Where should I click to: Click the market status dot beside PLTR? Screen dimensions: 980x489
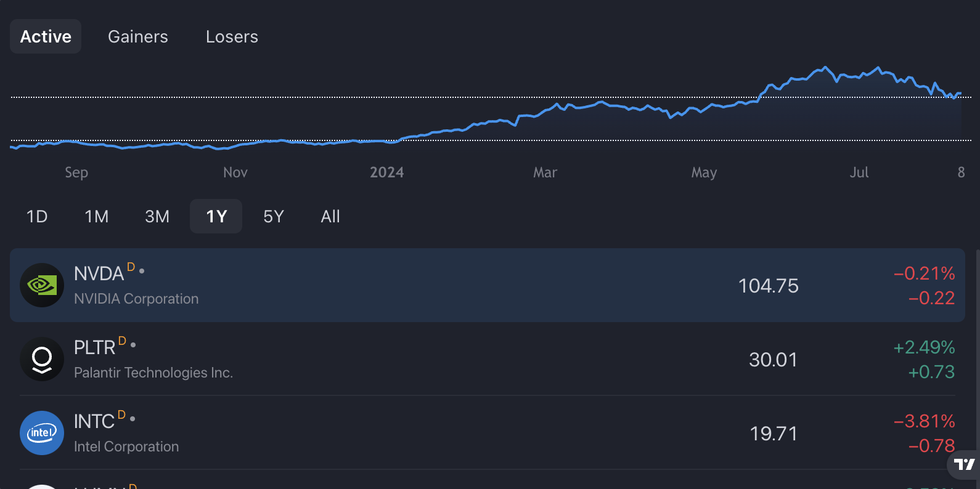click(133, 345)
